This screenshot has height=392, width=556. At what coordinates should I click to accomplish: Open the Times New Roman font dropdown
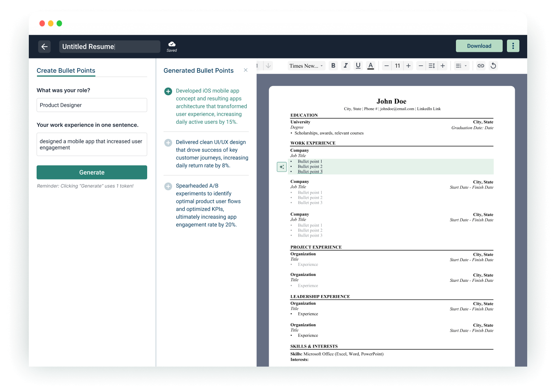(306, 65)
